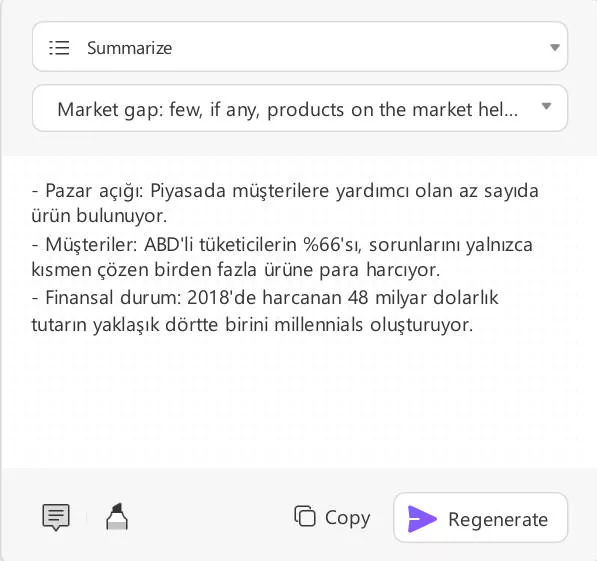
Task: Click the 'ürün bulunuyor.' text line
Action: tap(99, 216)
